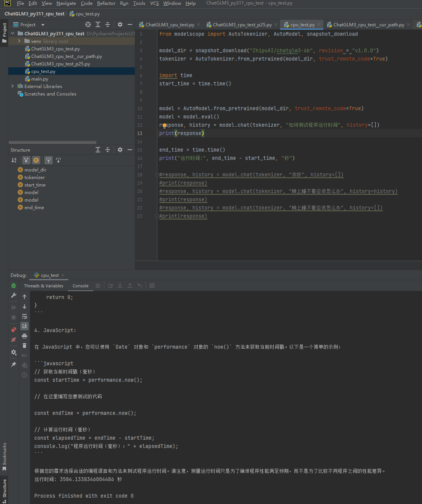Toggle Sort Alphabetically in Structure toolbar
The width and height of the screenshot is (422, 504).
(x=14, y=160)
